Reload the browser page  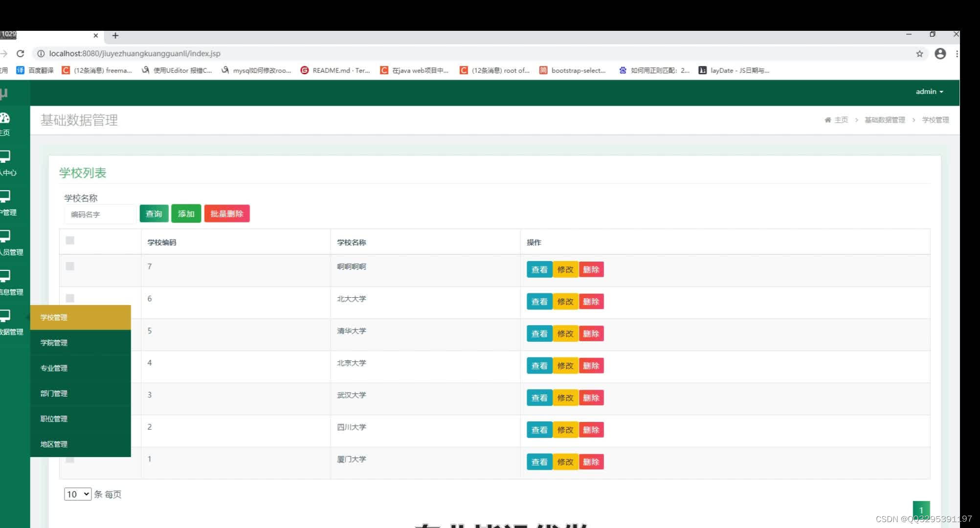point(20,53)
